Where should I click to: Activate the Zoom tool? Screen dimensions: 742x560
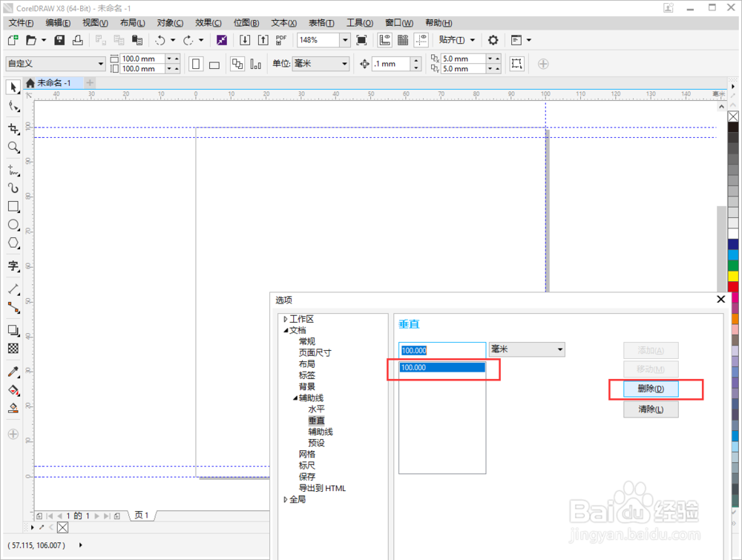[13, 147]
